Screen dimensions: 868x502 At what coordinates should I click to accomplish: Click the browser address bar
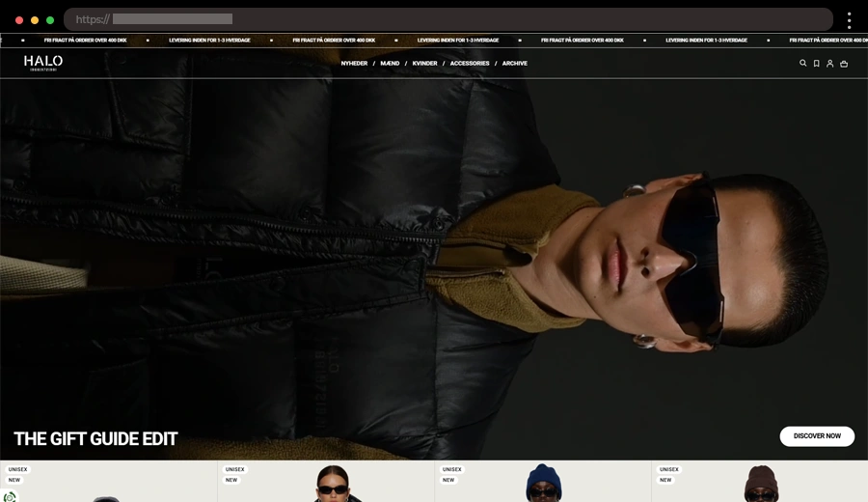click(448, 19)
